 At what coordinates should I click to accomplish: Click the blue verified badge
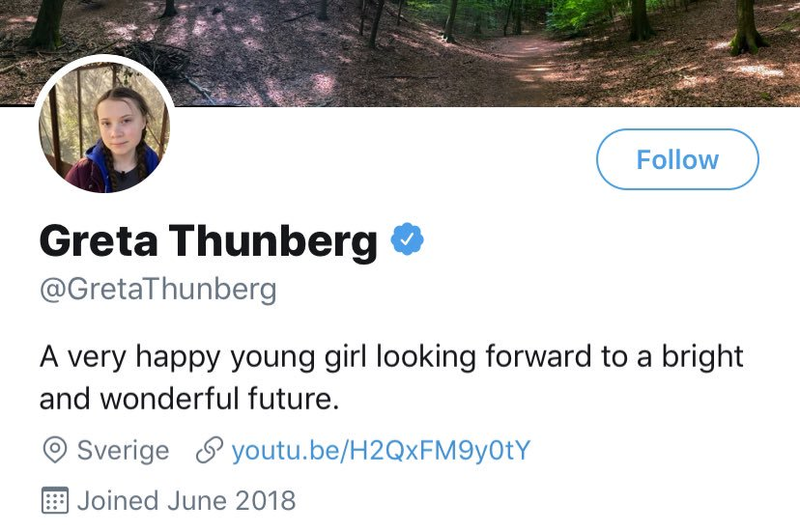pyautogui.click(x=408, y=239)
